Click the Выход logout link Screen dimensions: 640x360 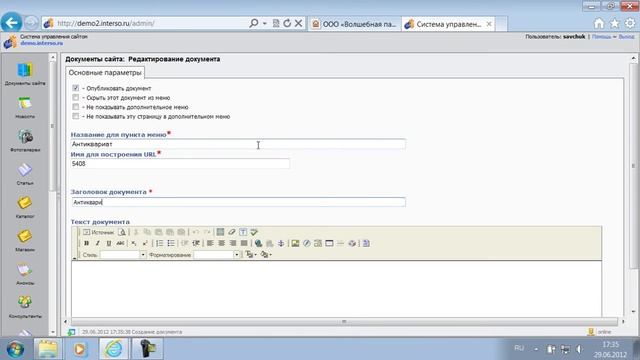[x=627, y=37]
